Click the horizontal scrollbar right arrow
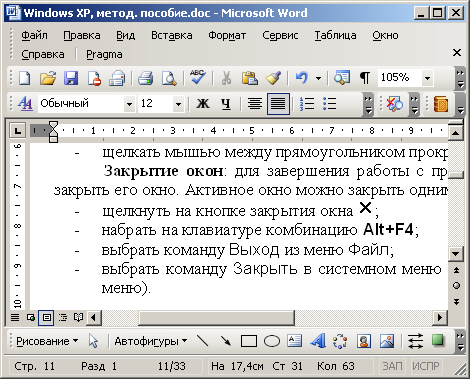The width and height of the screenshot is (470, 379). click(x=440, y=317)
